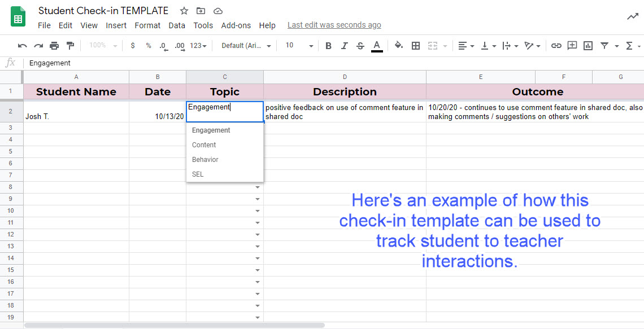Click the Redo arrow

click(x=38, y=46)
